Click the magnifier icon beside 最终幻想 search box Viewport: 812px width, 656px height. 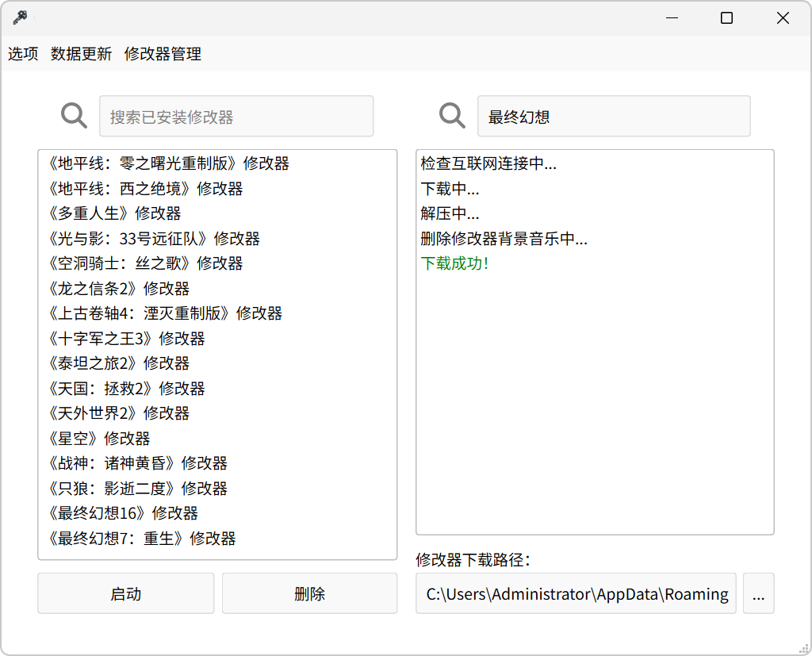coord(452,116)
